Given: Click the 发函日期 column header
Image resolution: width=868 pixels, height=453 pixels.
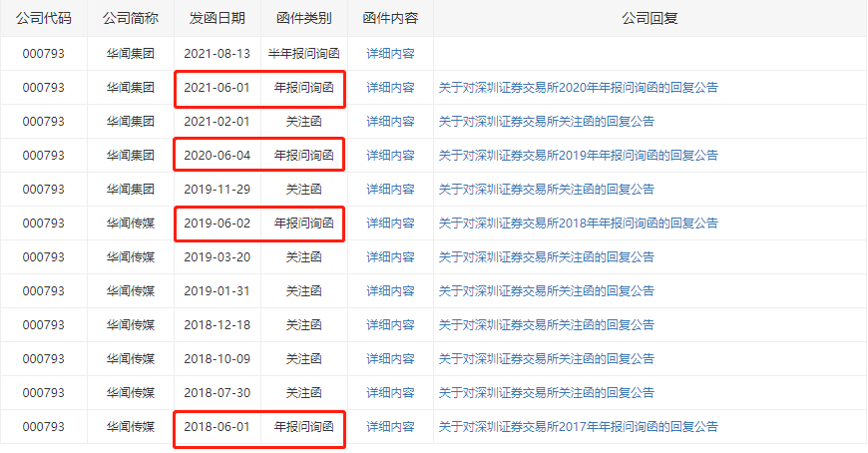Looking at the screenshot, I should (x=217, y=18).
